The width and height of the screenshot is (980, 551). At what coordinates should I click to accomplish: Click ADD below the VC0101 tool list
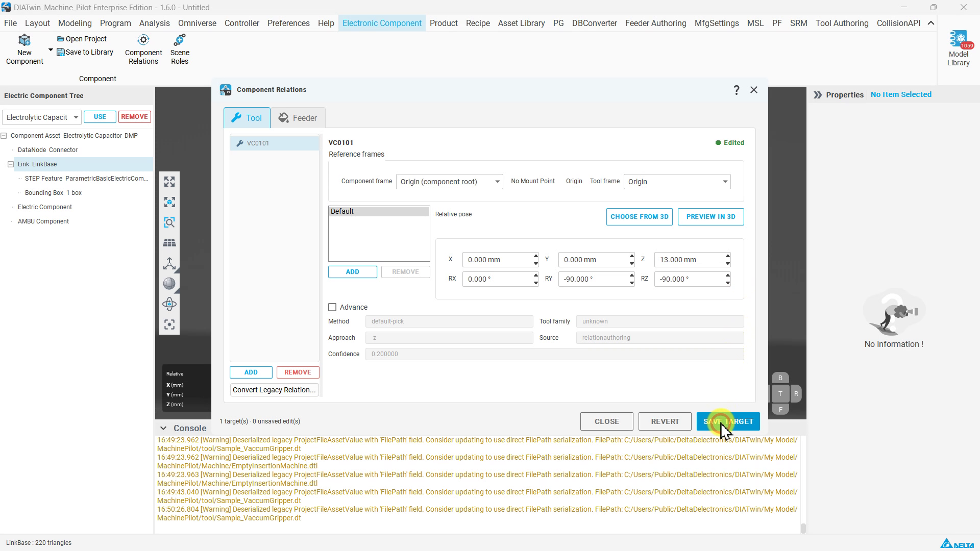[x=251, y=372]
